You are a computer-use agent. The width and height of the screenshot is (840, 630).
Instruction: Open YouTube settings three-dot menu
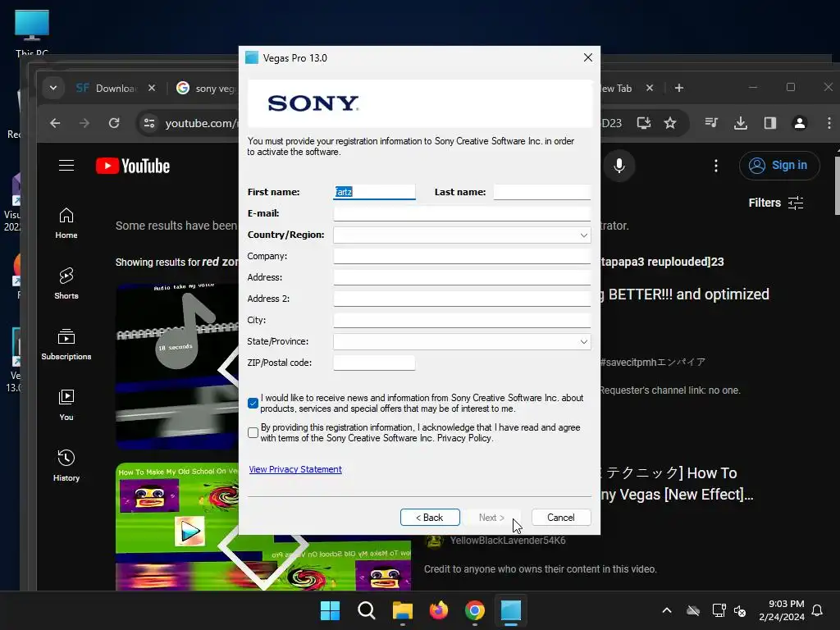point(715,166)
